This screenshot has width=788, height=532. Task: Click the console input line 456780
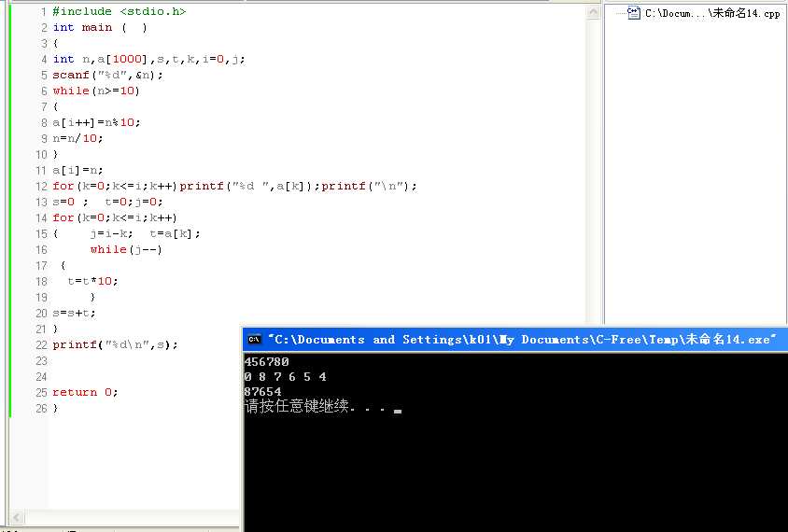(x=267, y=362)
